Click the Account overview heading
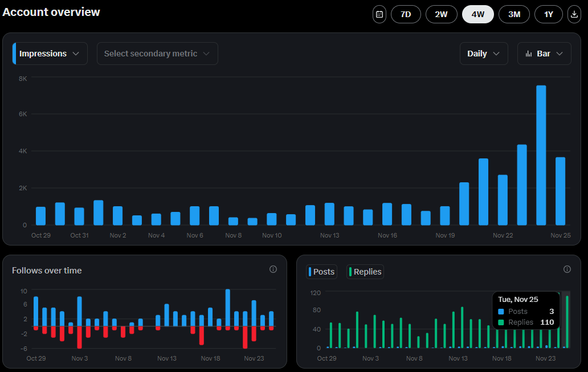Viewport: 588px width, 372px height. click(x=51, y=12)
